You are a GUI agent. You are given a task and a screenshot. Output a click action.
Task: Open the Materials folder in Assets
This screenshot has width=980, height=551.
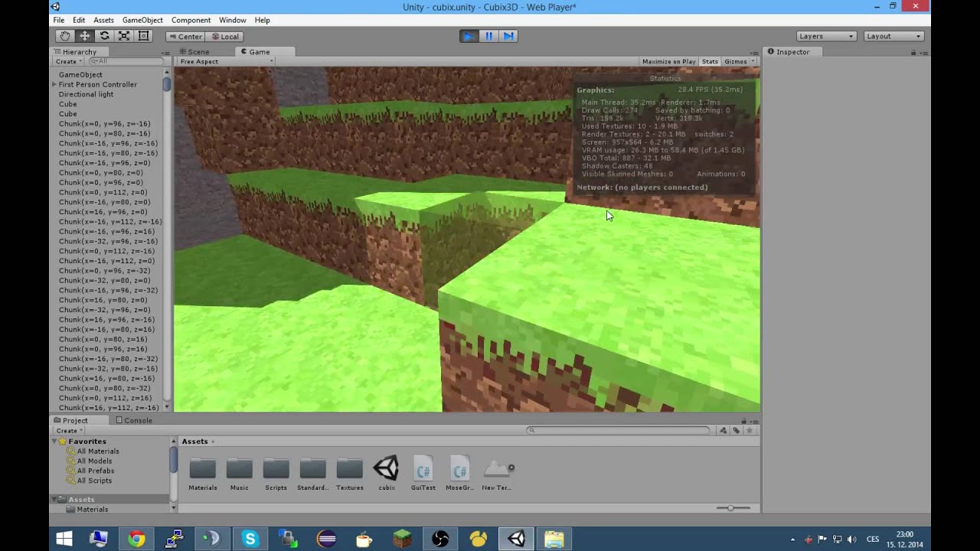[203, 474]
